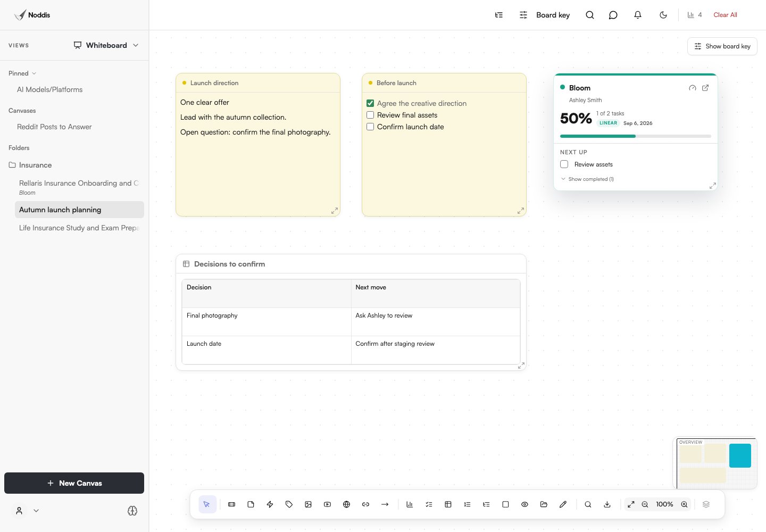The image size is (766, 532).
Task: Expand the Launch direction note
Action: pos(335,211)
